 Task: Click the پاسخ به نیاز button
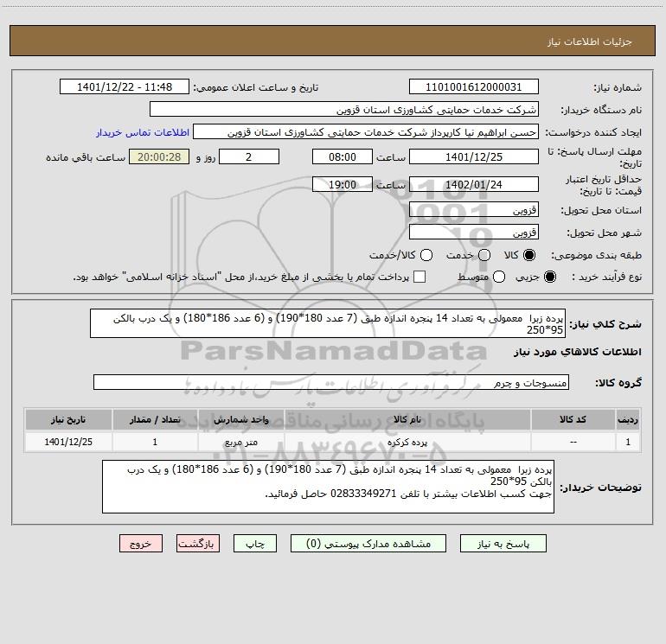click(x=503, y=544)
